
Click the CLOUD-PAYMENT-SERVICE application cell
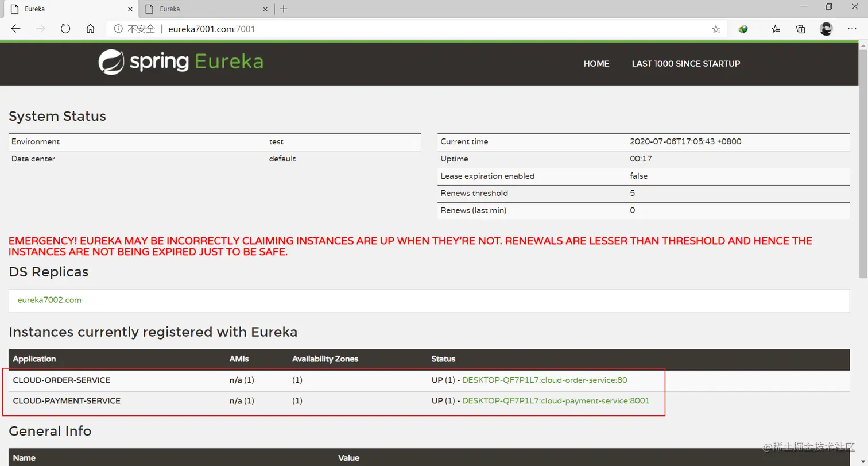[x=67, y=400]
